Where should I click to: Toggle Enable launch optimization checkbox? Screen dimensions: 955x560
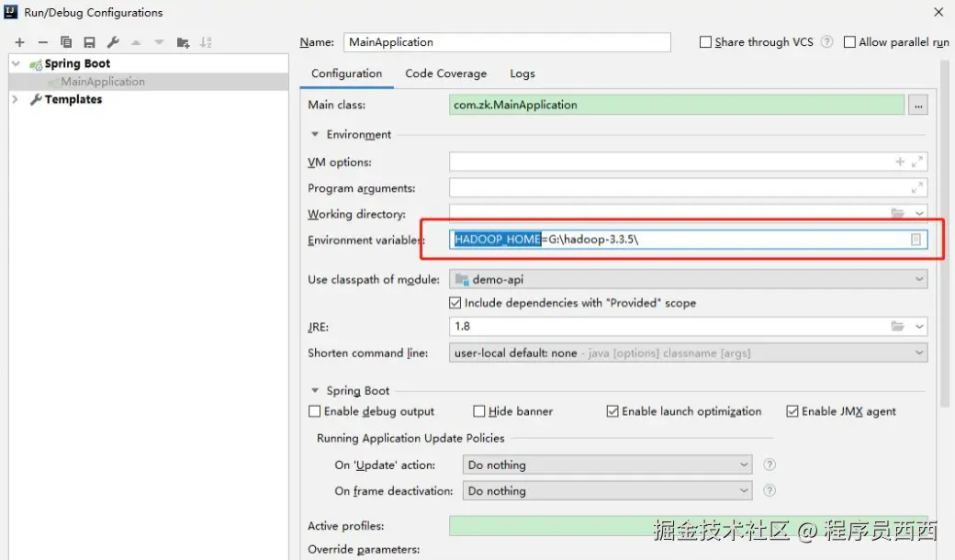(x=612, y=411)
